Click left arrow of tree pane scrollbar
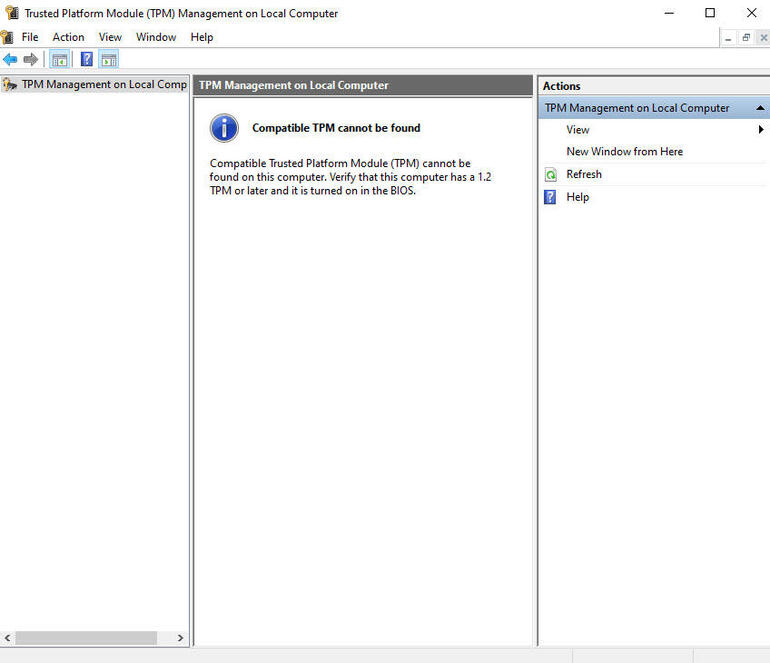770x663 pixels. click(7, 638)
